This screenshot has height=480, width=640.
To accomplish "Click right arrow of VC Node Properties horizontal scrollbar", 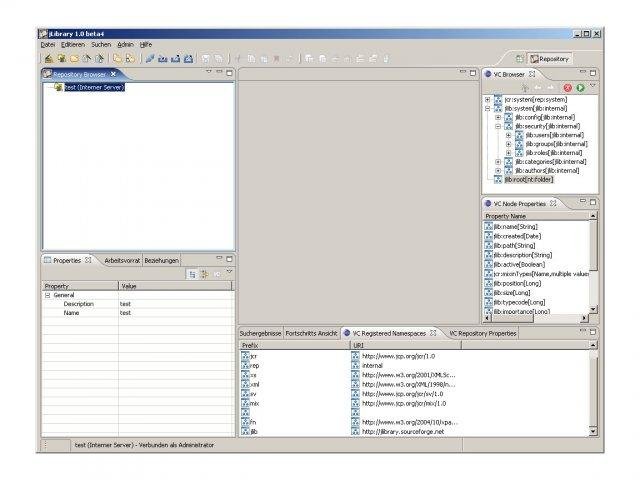I will click(584, 318).
